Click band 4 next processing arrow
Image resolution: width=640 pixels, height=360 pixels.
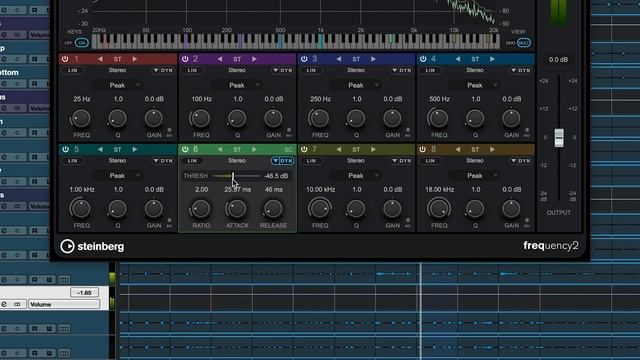pos(492,59)
